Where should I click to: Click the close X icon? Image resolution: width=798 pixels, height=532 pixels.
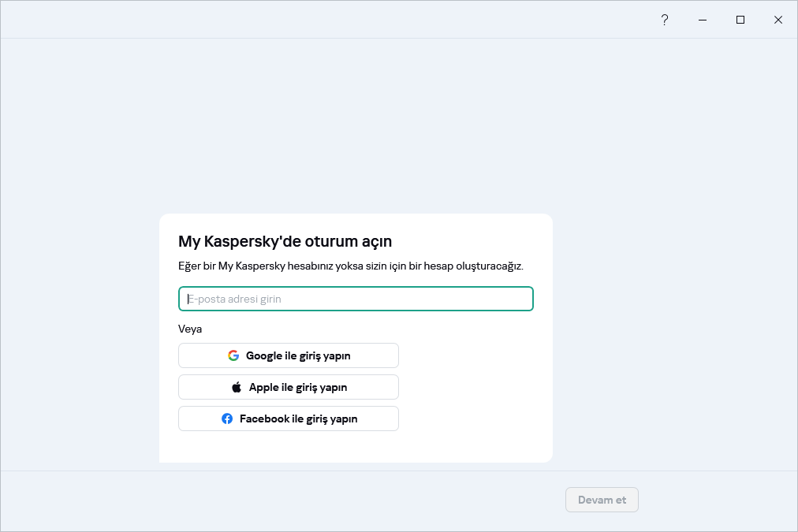tap(778, 20)
